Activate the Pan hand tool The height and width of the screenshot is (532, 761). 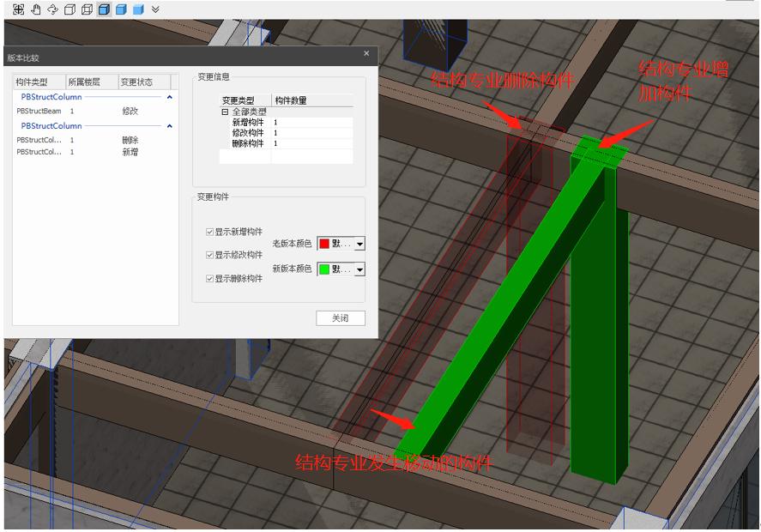(36, 9)
